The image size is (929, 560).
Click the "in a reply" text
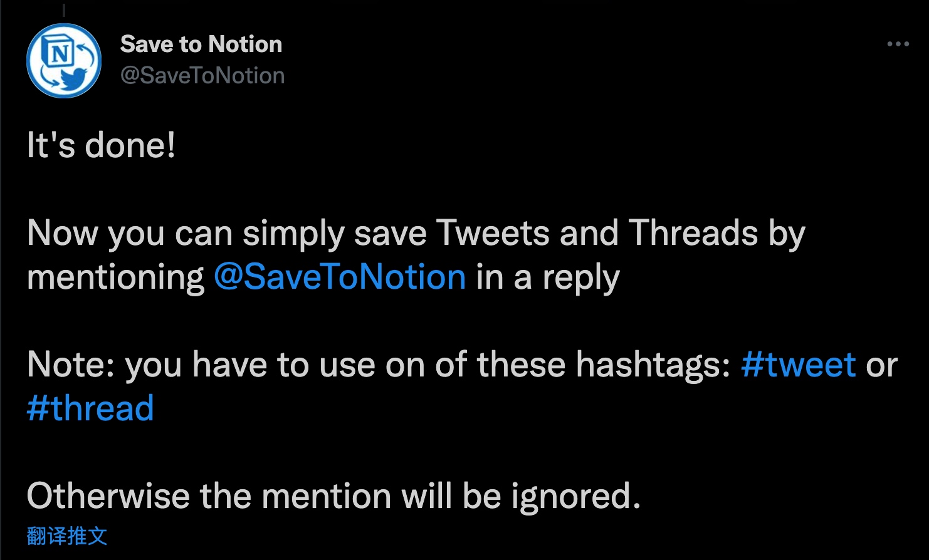click(547, 277)
